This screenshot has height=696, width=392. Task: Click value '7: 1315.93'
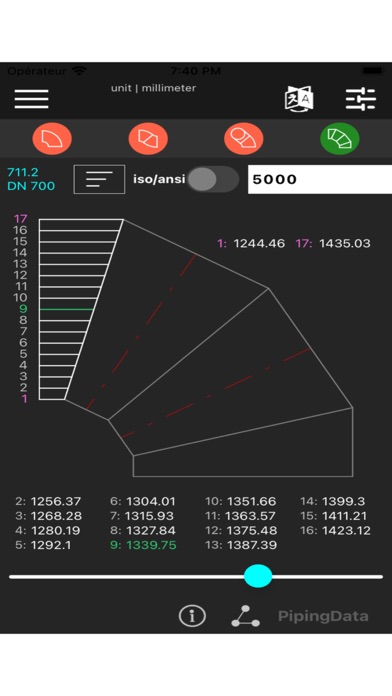(x=142, y=516)
